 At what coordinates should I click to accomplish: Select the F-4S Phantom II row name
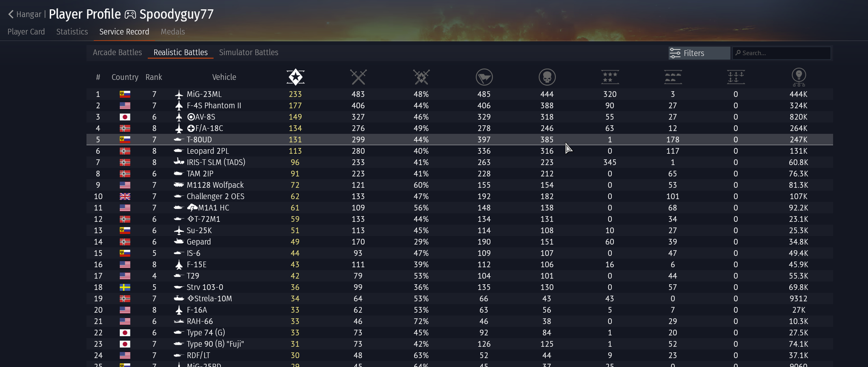(214, 105)
